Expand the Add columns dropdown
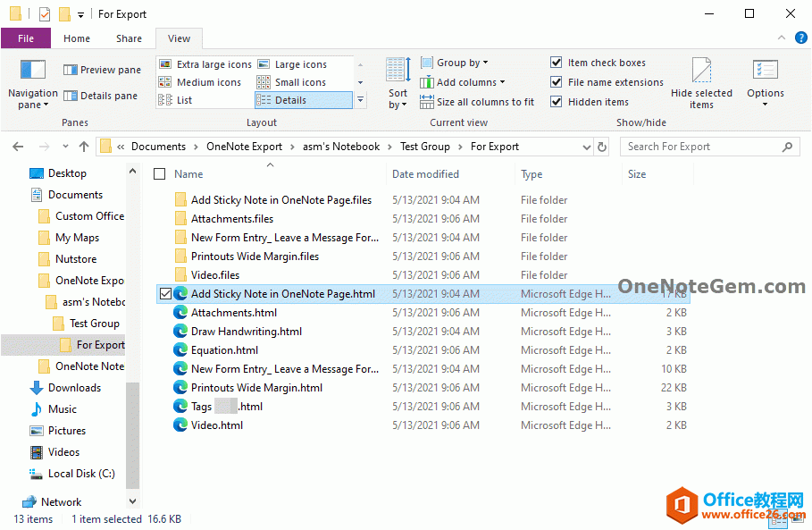The width and height of the screenshot is (812, 530). coord(464,81)
